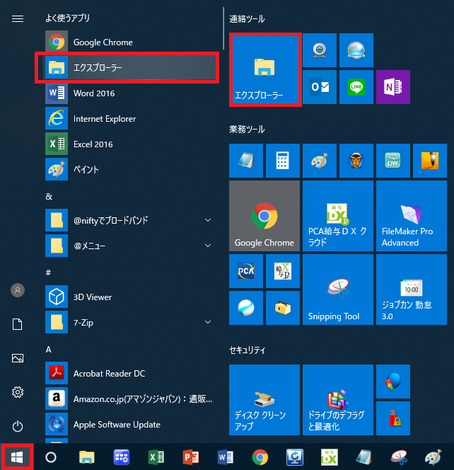Open the PCA給与DX クラウド tile

click(338, 216)
